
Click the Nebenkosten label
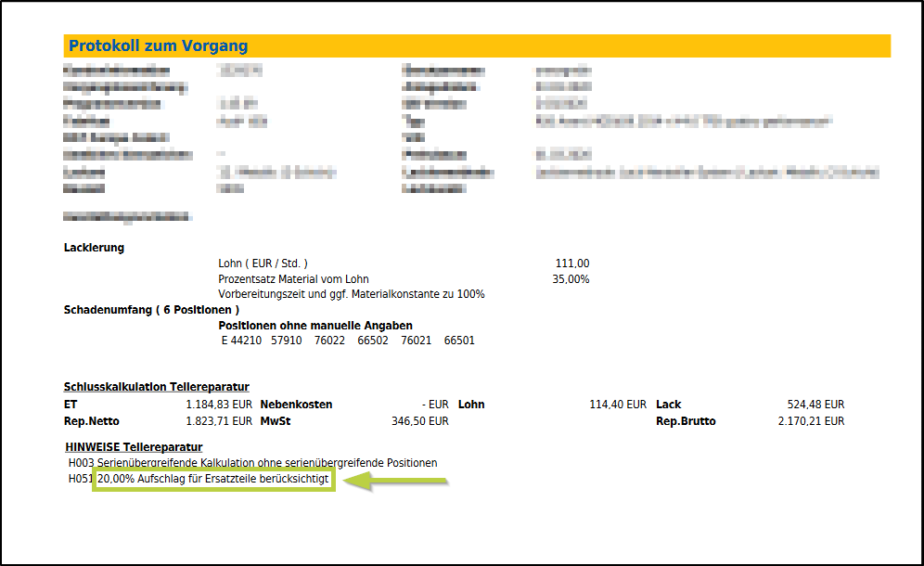296,405
